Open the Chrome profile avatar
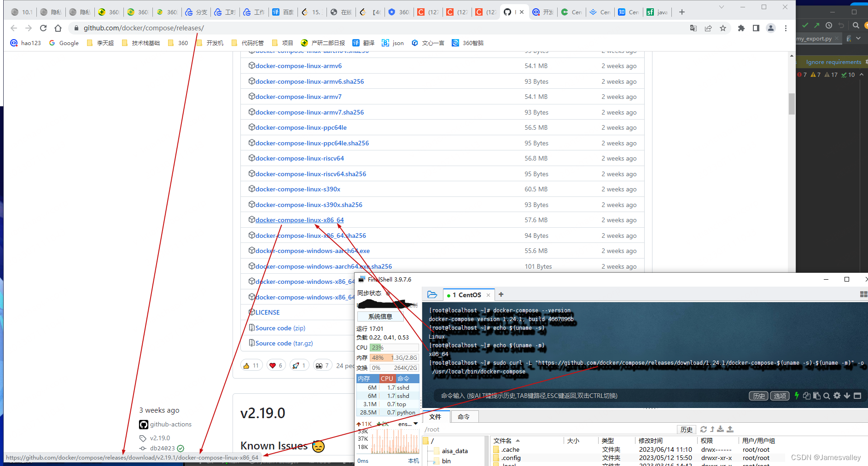Viewport: 868px width, 466px height. 771,28
